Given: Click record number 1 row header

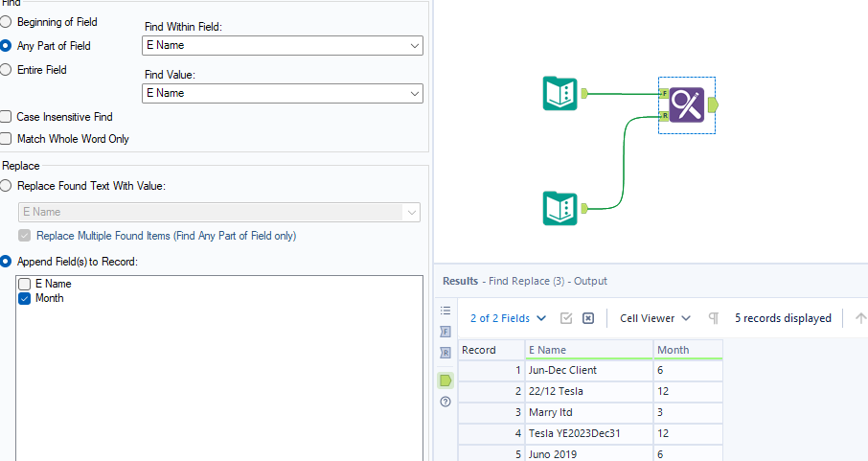Looking at the screenshot, I should tap(491, 370).
